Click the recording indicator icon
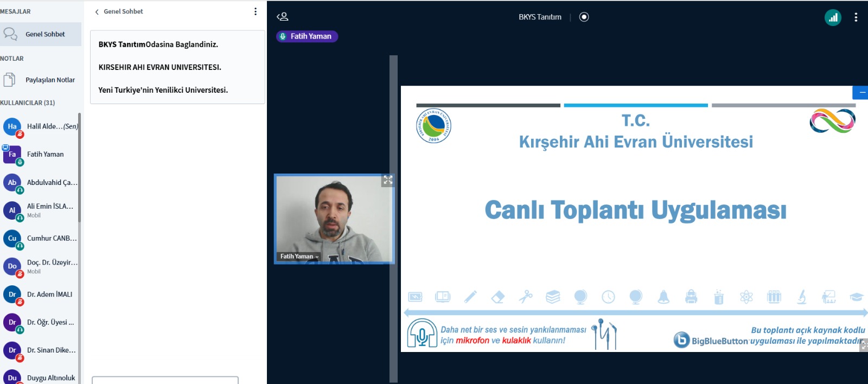Screen dimensions: 868x384 (584, 17)
